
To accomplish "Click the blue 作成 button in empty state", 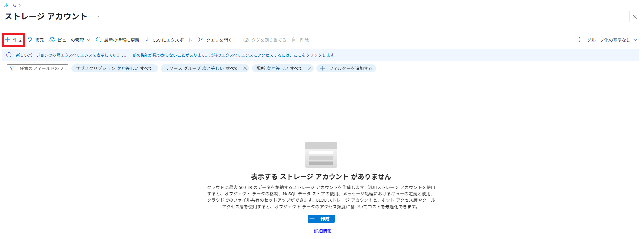I will tap(321, 219).
